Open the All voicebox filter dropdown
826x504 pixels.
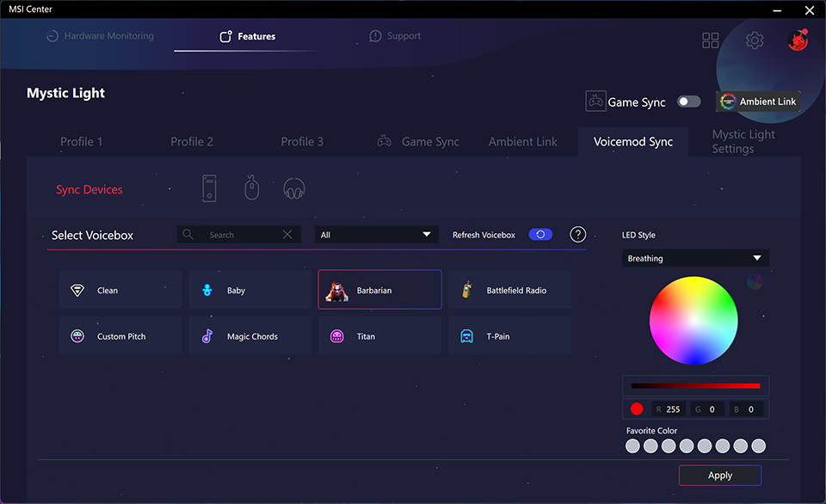coord(376,234)
